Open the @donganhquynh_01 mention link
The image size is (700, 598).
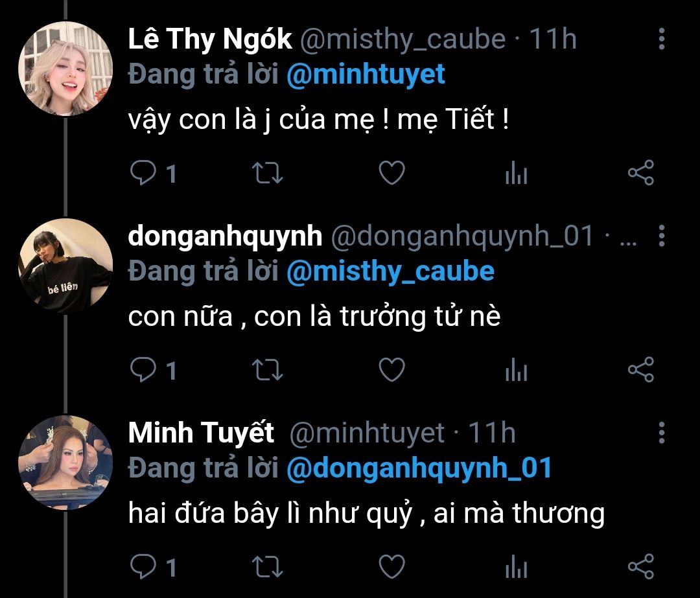click(418, 467)
